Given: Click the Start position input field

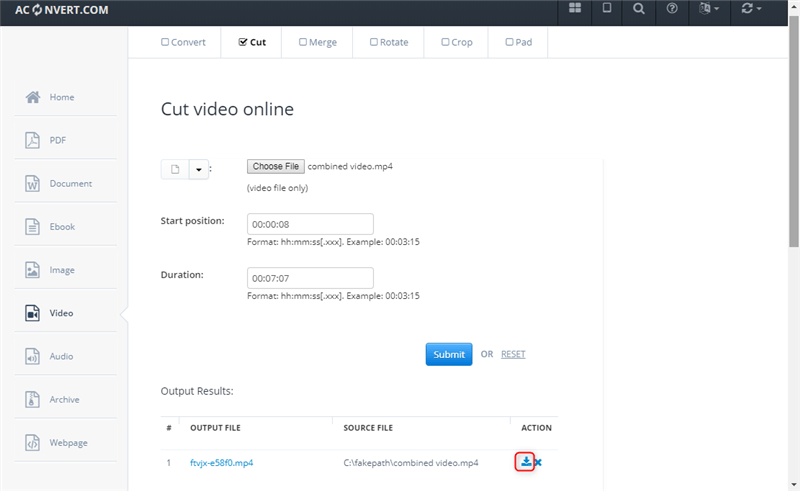Looking at the screenshot, I should pos(310,224).
